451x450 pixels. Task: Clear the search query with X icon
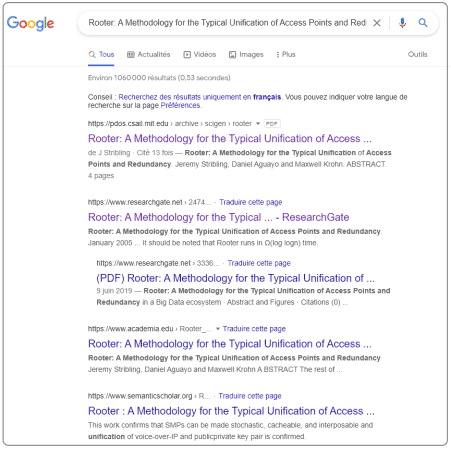[x=377, y=23]
